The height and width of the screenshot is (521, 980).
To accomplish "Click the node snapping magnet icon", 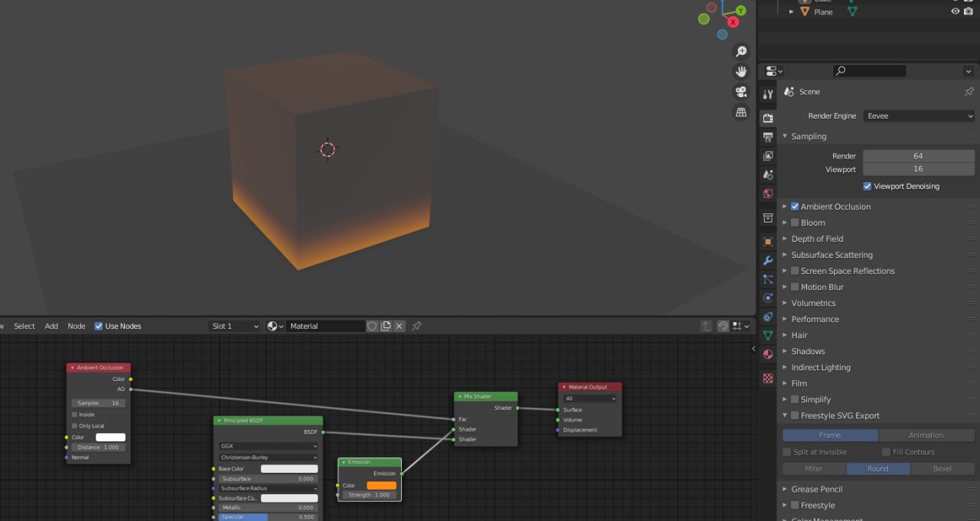I will point(723,326).
